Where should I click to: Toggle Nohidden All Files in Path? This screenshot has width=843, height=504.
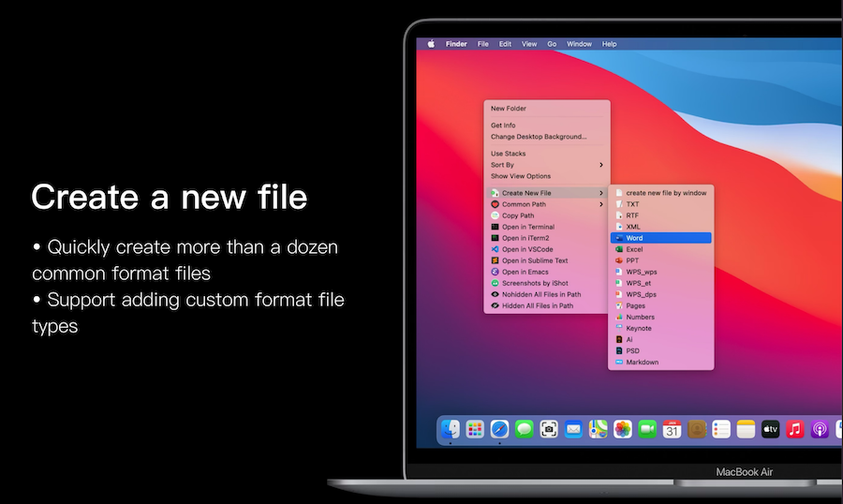coord(540,294)
